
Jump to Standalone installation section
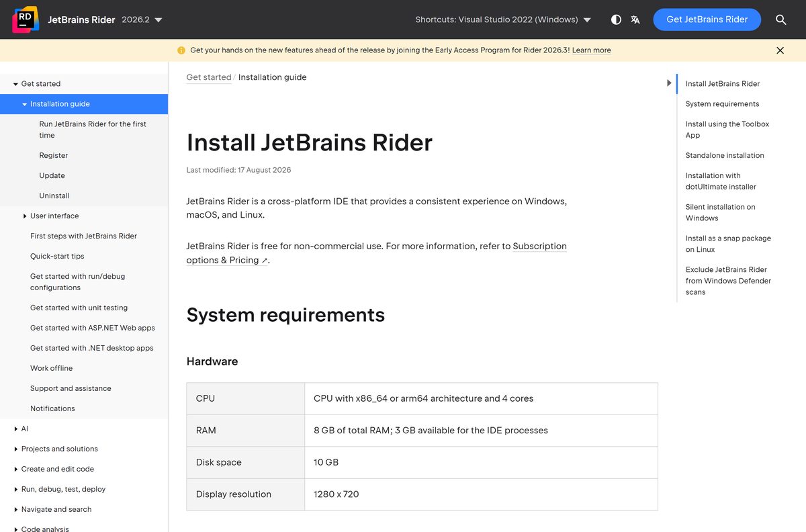pos(725,155)
